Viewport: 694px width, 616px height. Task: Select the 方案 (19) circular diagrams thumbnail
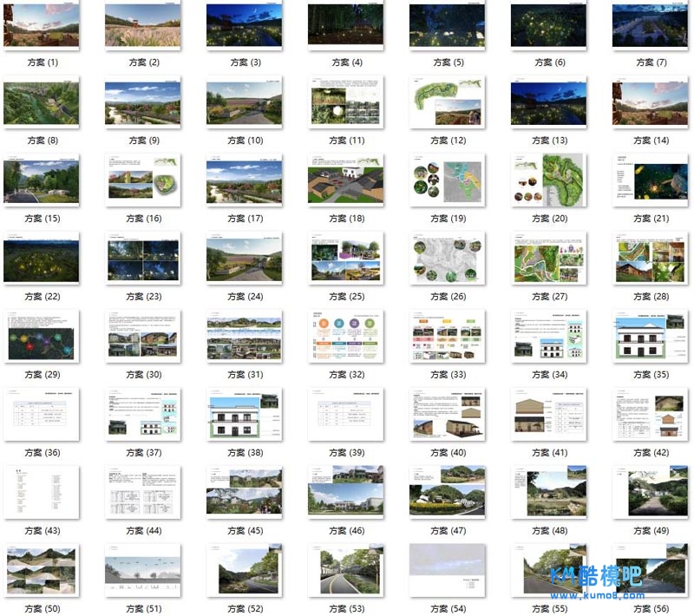pyautogui.click(x=447, y=180)
